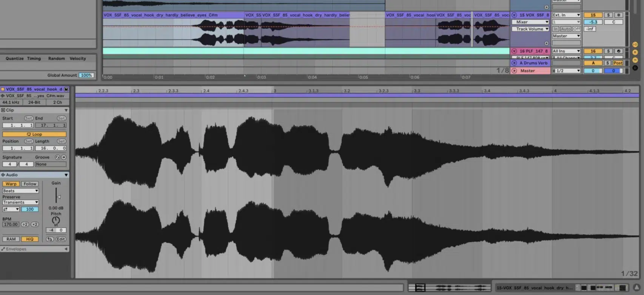Set monitor to Off on track 15
The width and height of the screenshot is (644, 295).
(576, 29)
